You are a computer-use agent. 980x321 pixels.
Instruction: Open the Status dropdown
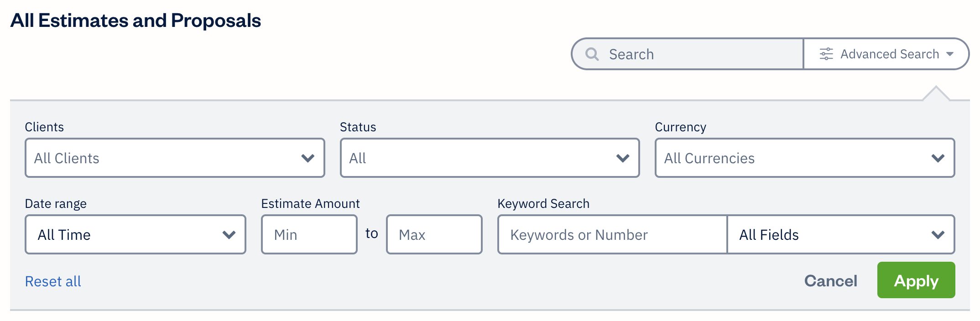coord(489,158)
